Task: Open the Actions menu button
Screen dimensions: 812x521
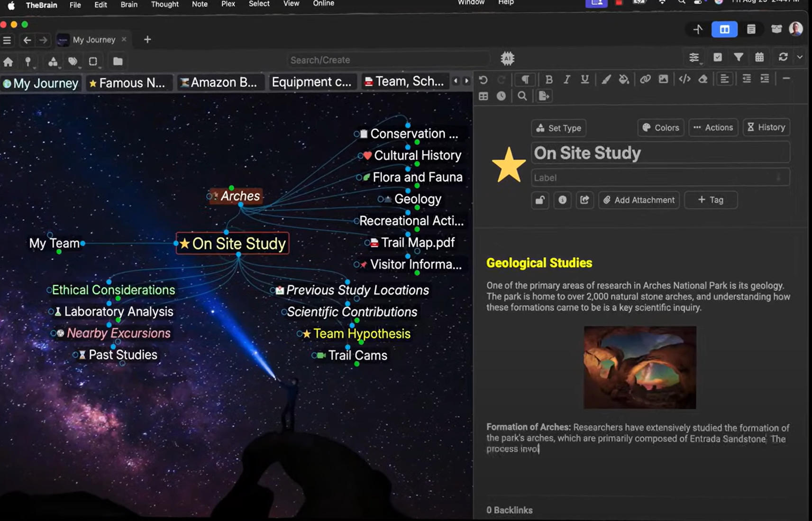Action: click(713, 127)
